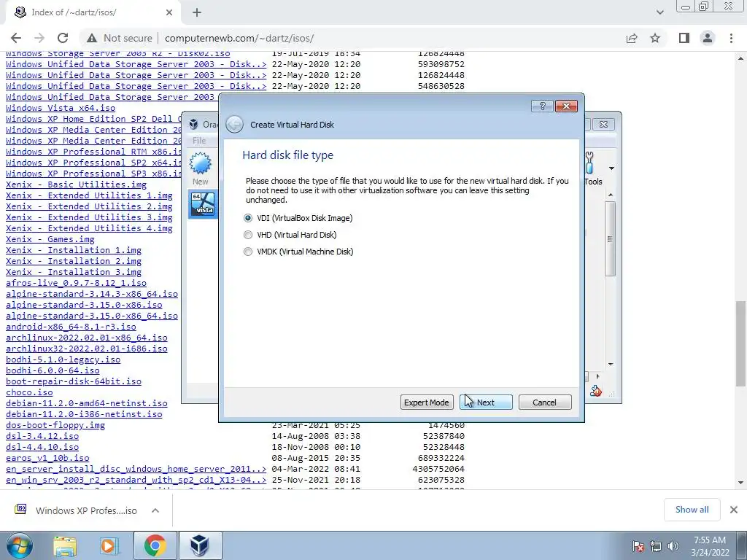Click the Chrome forward arrow
747x560 pixels.
(39, 38)
